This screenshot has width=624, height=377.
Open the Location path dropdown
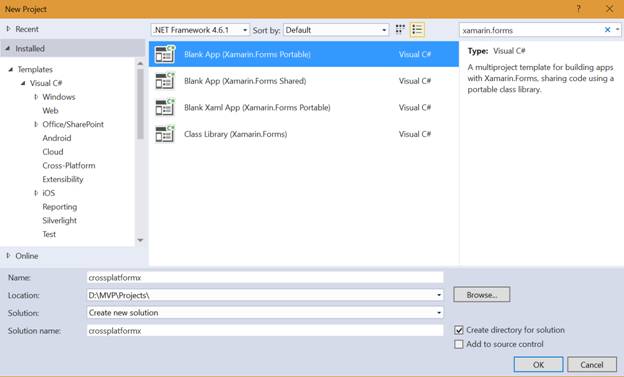[439, 295]
